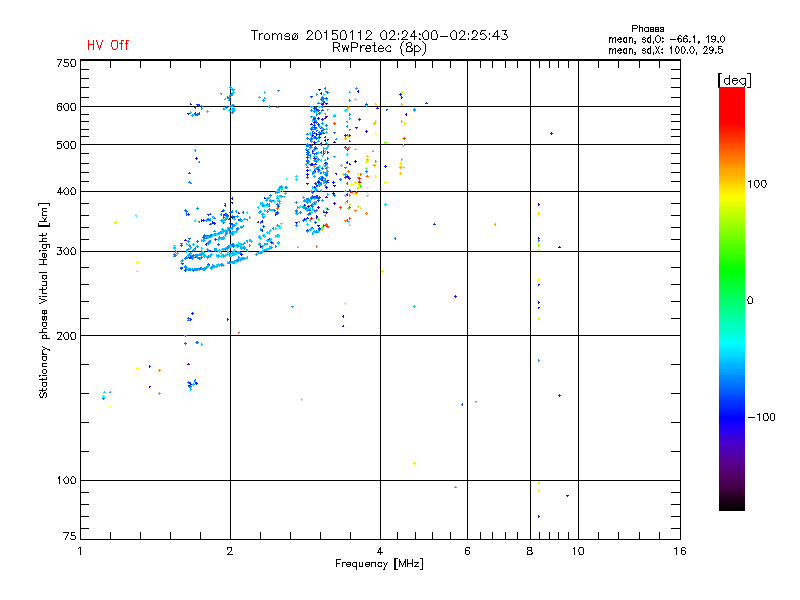Click the 'Stationary phase Virtual Height [km]' axis title
This screenshot has height=600, width=800.
click(x=44, y=300)
